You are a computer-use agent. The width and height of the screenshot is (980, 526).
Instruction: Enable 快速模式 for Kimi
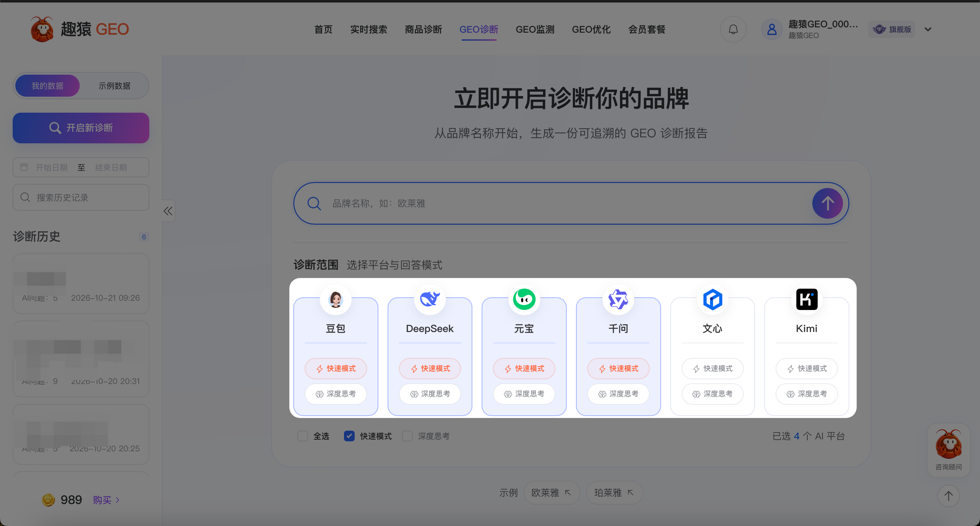[807, 369]
